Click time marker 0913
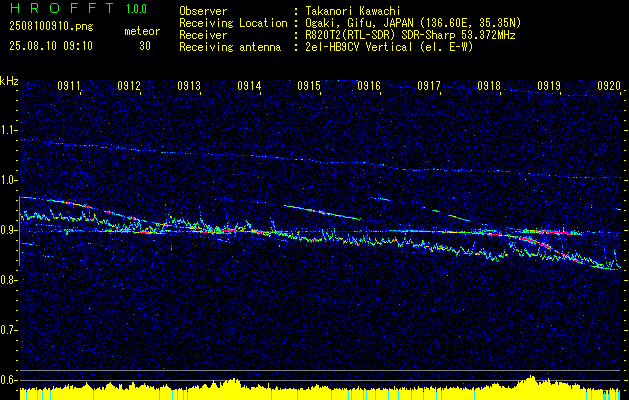The height and width of the screenshot is (400, 629). 189,85
